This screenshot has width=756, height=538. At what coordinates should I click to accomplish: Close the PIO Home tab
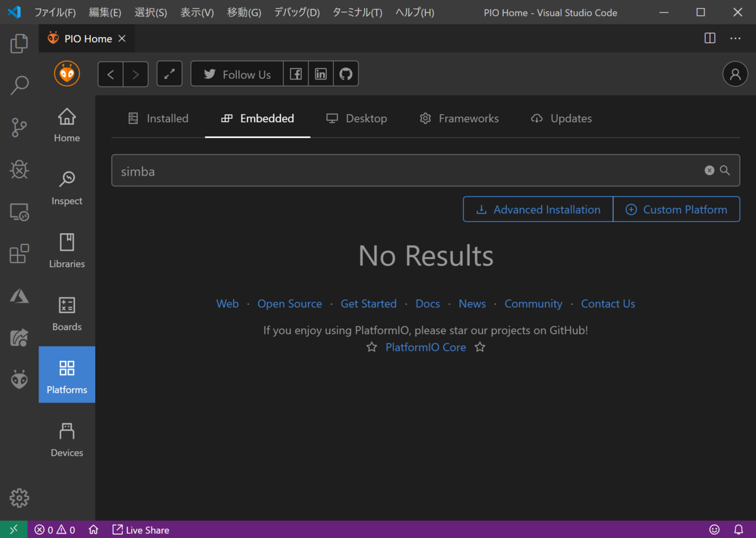pos(122,38)
